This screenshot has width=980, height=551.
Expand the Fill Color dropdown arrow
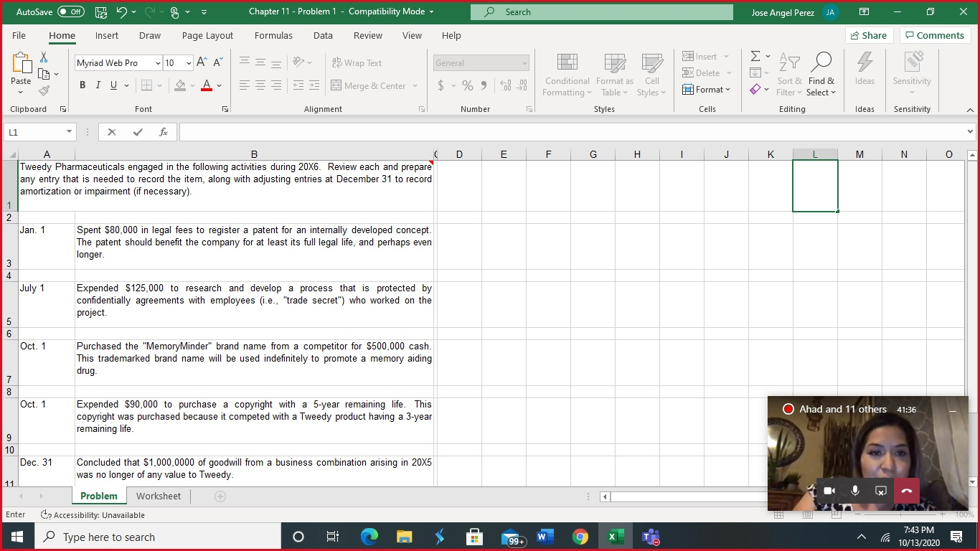pyautogui.click(x=191, y=85)
